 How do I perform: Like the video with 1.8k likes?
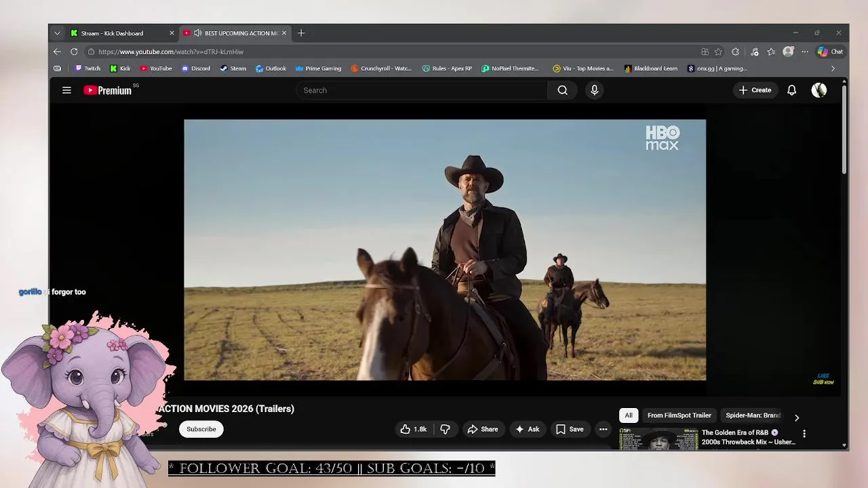(413, 429)
